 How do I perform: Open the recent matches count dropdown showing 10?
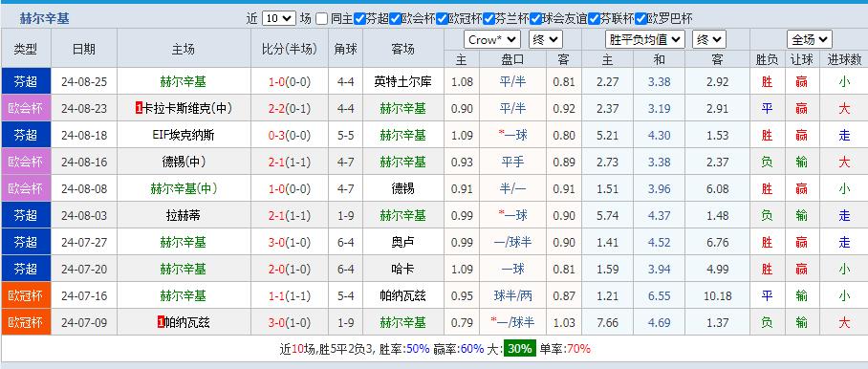pos(278,18)
